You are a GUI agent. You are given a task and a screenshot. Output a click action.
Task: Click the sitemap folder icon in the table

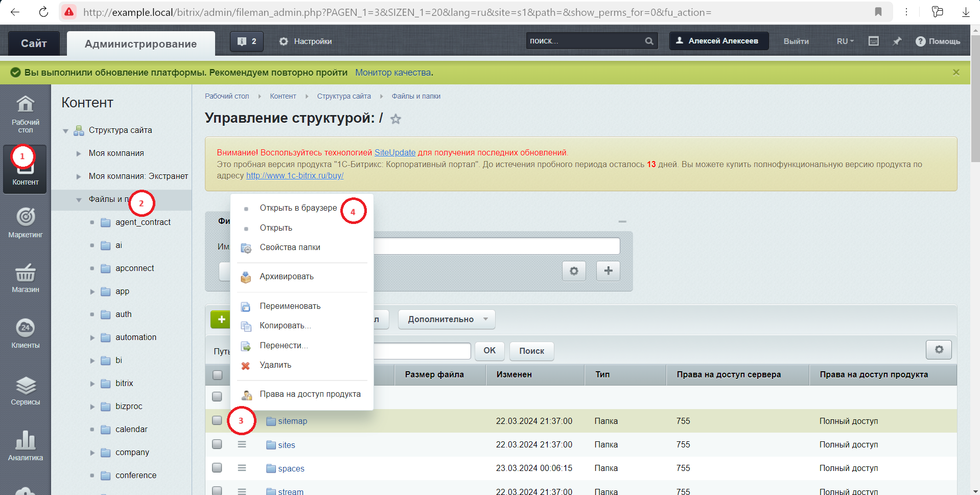click(x=271, y=421)
